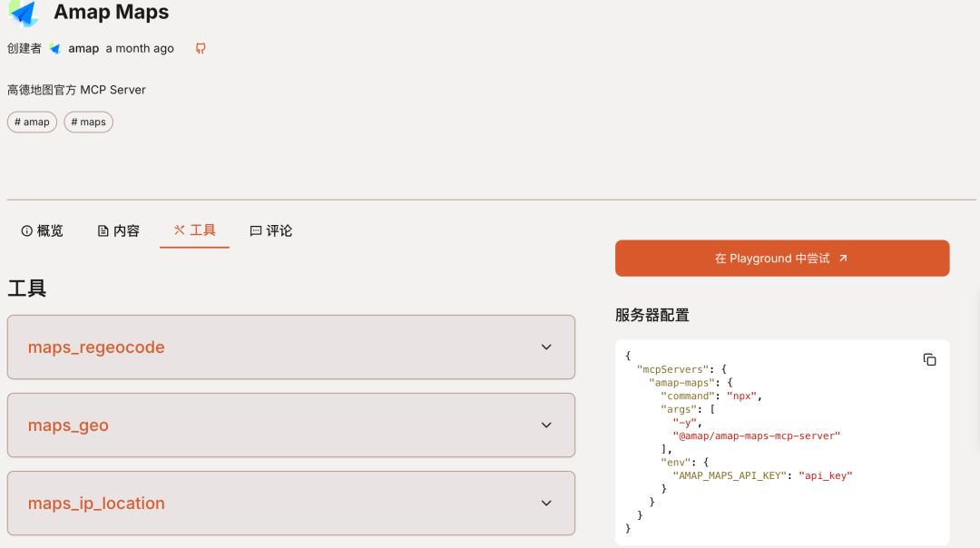
Task: Click the 内容 tab document icon
Action: (103, 231)
